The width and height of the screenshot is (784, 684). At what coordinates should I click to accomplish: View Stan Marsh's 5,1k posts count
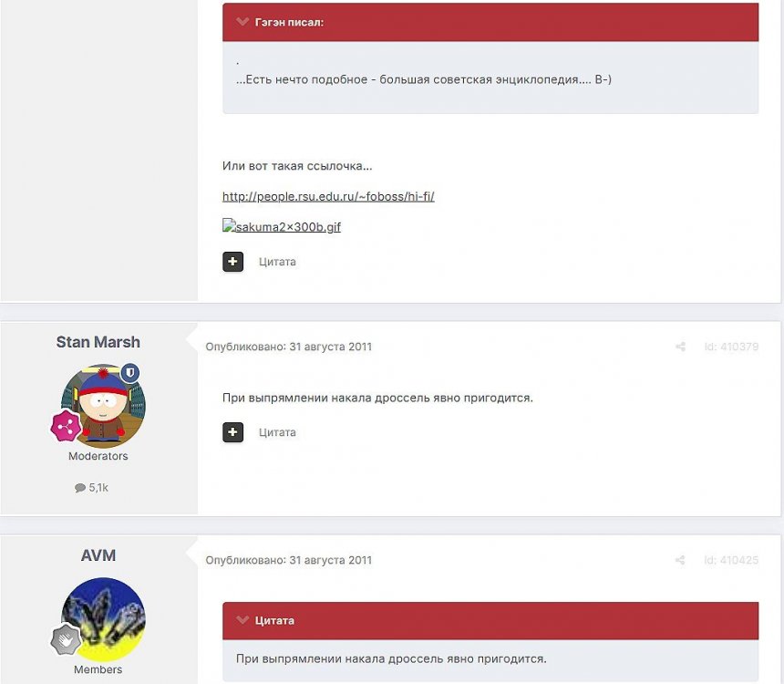pos(91,487)
